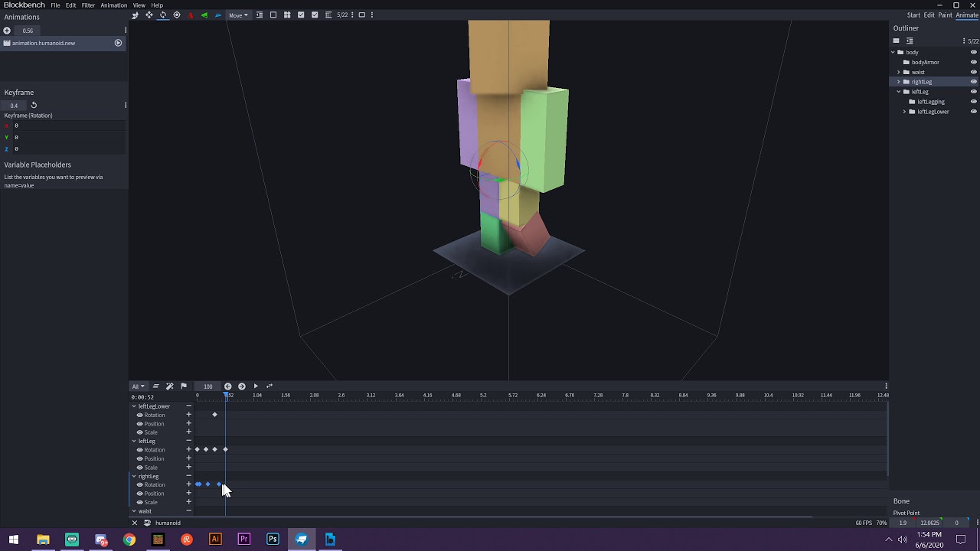Open the Move transform space dropdown
Image resolution: width=980 pixels, height=551 pixels.
[x=239, y=15]
